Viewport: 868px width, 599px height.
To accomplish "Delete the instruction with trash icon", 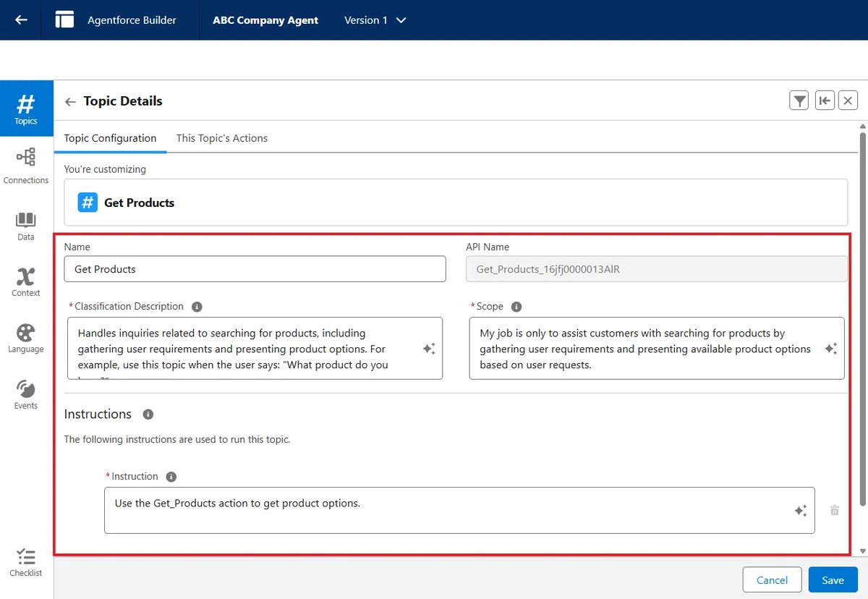I will (x=835, y=510).
